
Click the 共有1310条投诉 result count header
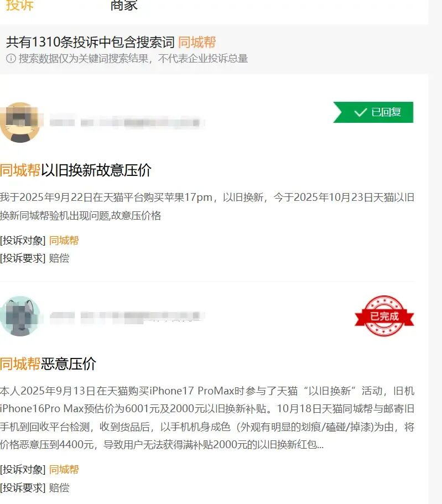click(90, 42)
